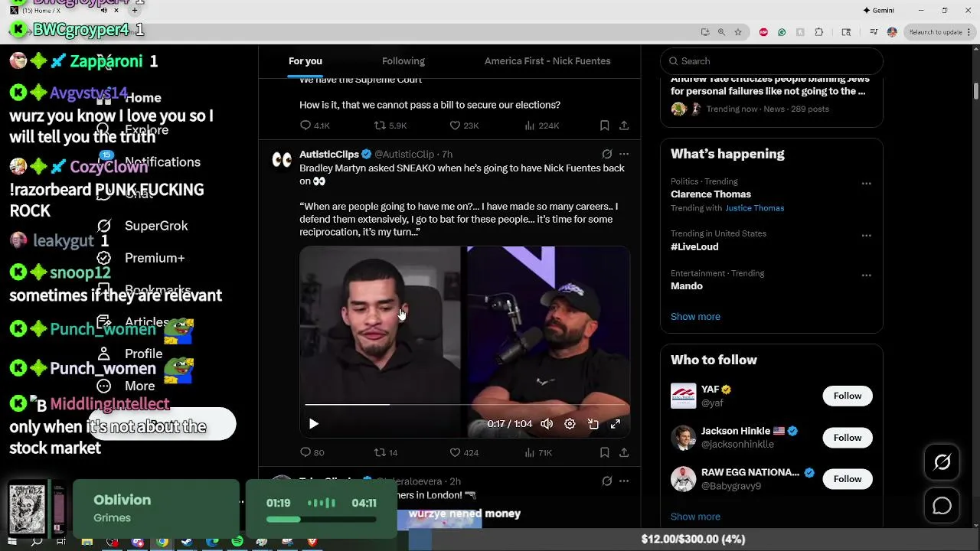
Task: View analytics showing 224K views
Action: tap(541, 126)
